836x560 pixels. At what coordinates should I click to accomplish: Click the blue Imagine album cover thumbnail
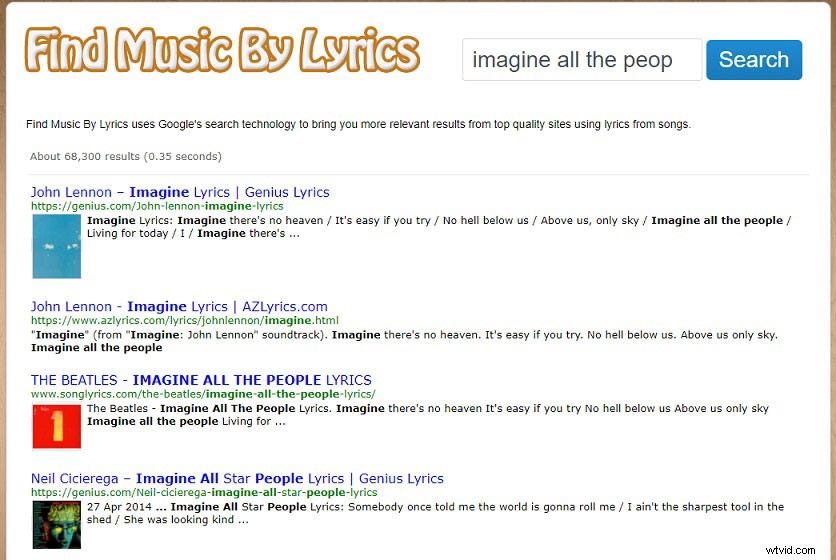[x=57, y=246]
